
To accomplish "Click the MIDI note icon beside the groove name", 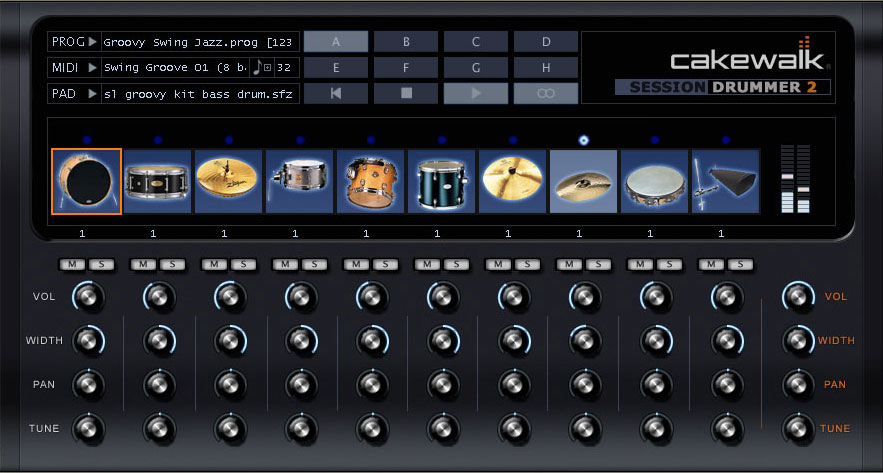I will point(256,68).
